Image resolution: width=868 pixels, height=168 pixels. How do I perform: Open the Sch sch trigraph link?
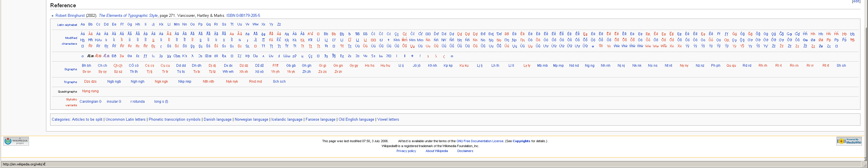(x=279, y=82)
